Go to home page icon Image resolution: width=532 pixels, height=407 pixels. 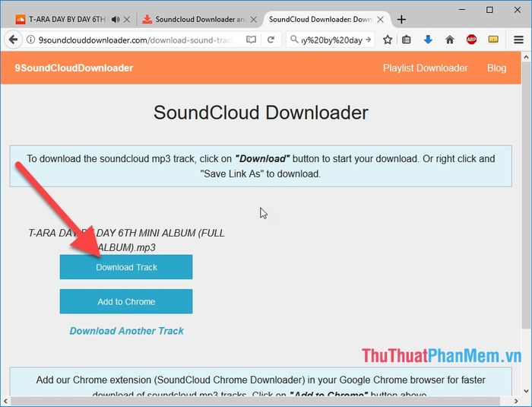(450, 40)
